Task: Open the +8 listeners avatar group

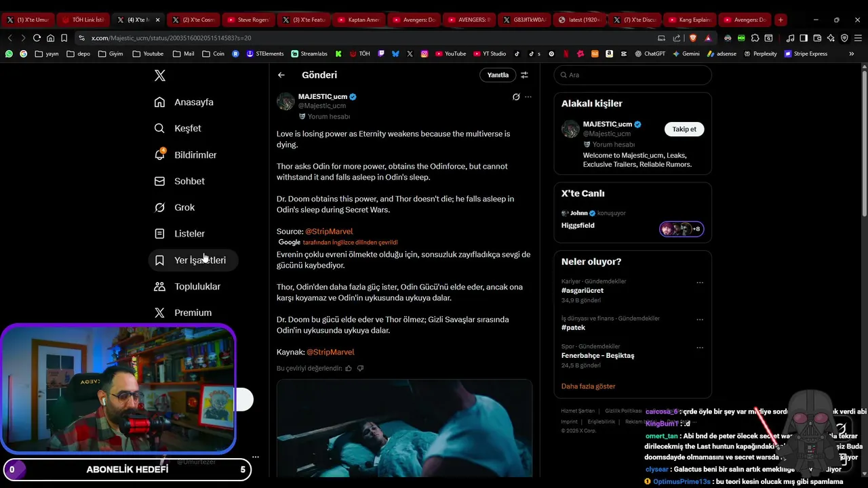Action: point(682,229)
